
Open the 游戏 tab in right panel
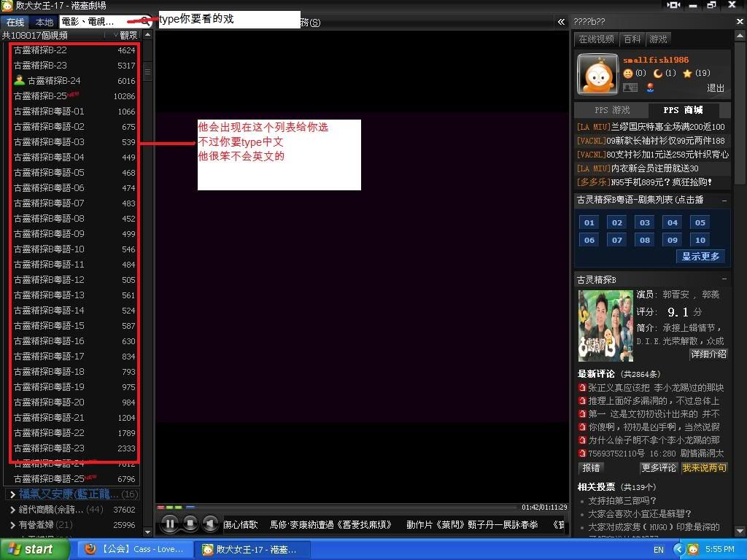(x=659, y=39)
